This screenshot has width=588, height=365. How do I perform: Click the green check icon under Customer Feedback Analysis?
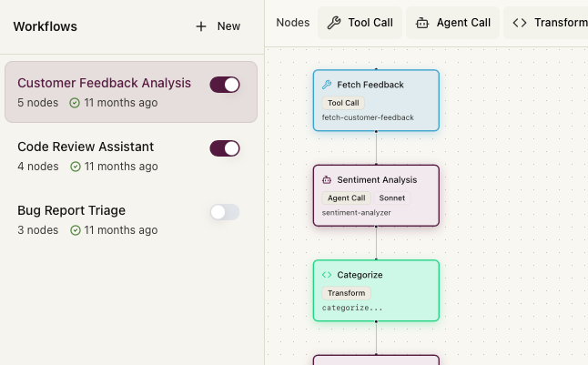point(75,103)
